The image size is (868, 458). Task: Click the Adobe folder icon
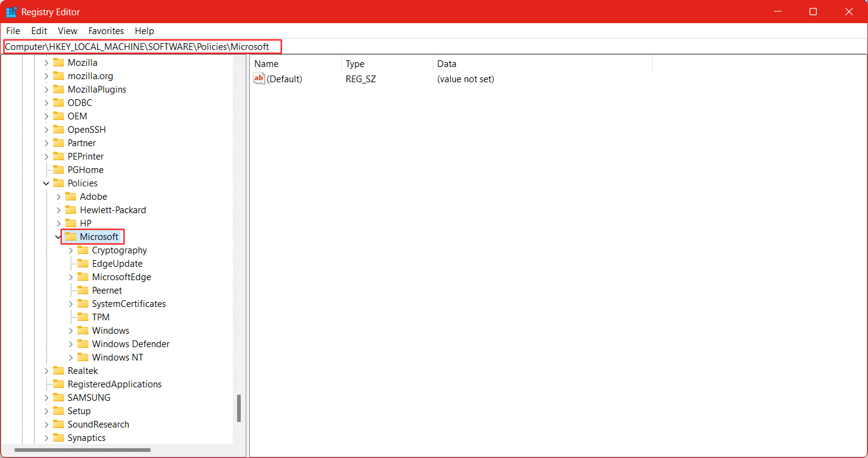pos(71,197)
